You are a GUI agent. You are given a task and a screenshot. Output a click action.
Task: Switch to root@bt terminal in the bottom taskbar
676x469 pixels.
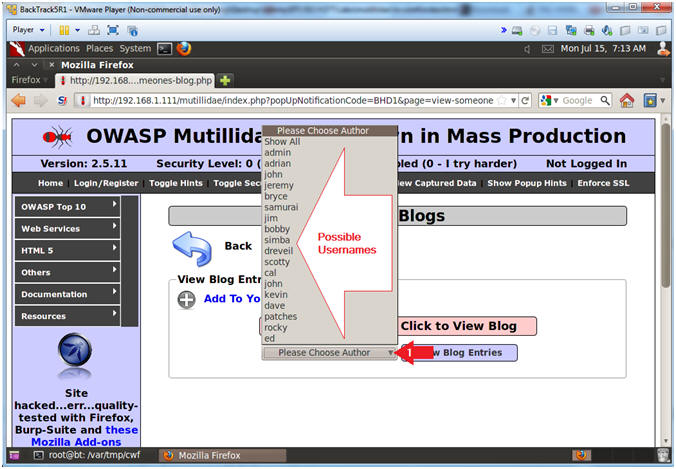(88, 455)
